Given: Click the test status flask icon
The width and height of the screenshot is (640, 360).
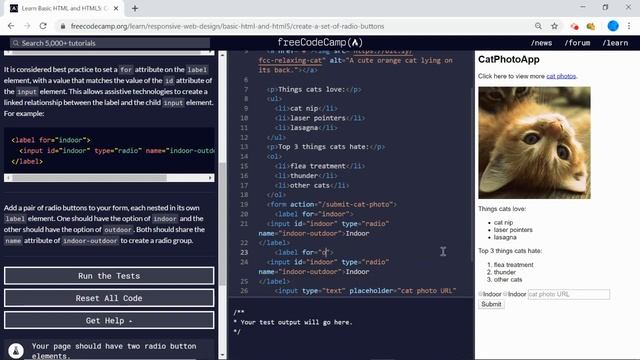Looking at the screenshot, I should 16,351.
